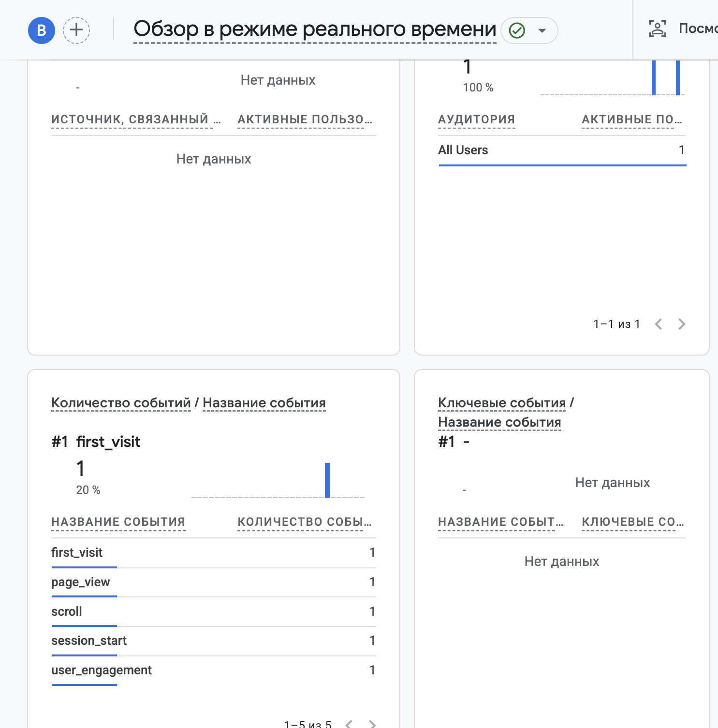Select the 'All Users' audience row

pyautogui.click(x=562, y=150)
